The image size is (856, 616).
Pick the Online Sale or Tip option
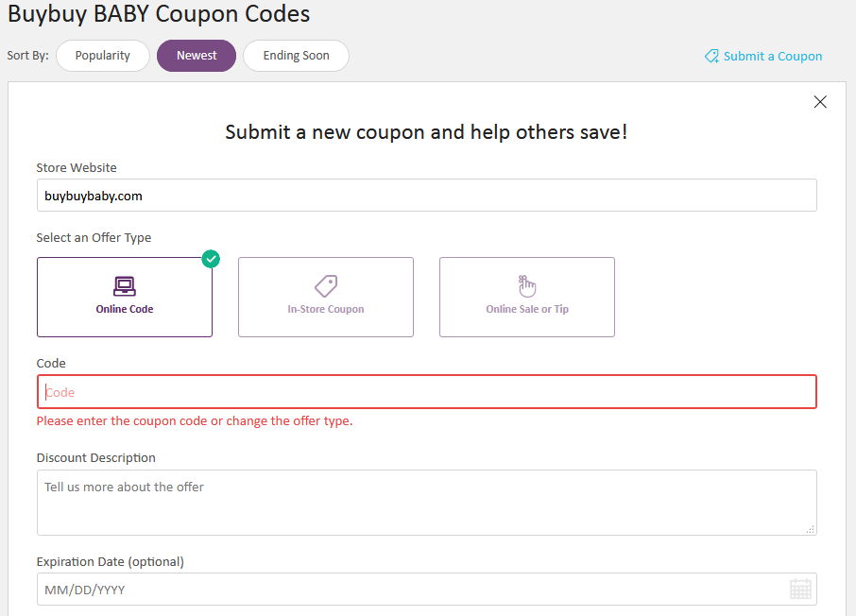(527, 297)
